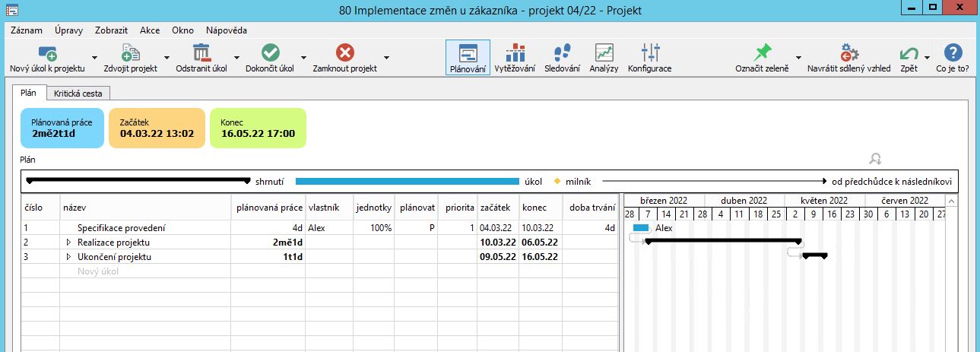This screenshot has width=980, height=352.
Task: Lock project using Zamknout projekt icon
Action: [344, 53]
